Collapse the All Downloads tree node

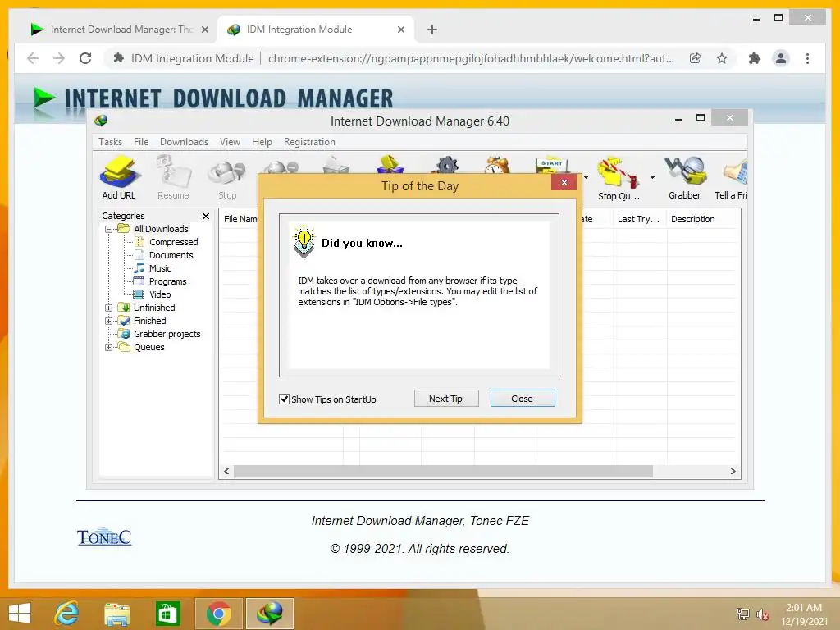tap(109, 229)
